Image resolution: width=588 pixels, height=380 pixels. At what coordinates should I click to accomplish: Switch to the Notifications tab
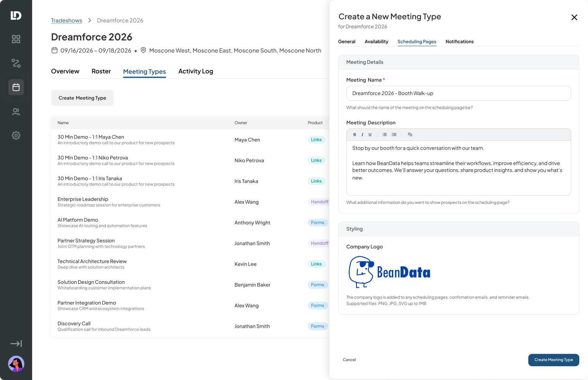pyautogui.click(x=459, y=41)
